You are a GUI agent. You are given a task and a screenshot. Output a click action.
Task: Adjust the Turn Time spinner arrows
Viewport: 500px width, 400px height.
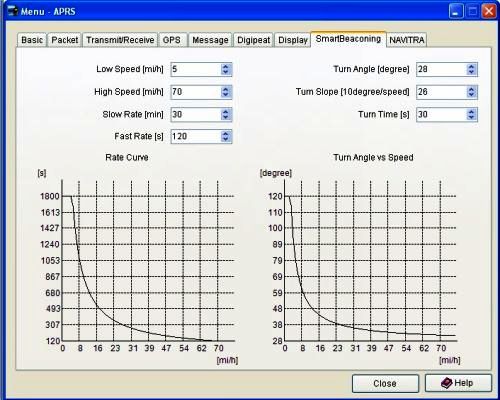471,114
